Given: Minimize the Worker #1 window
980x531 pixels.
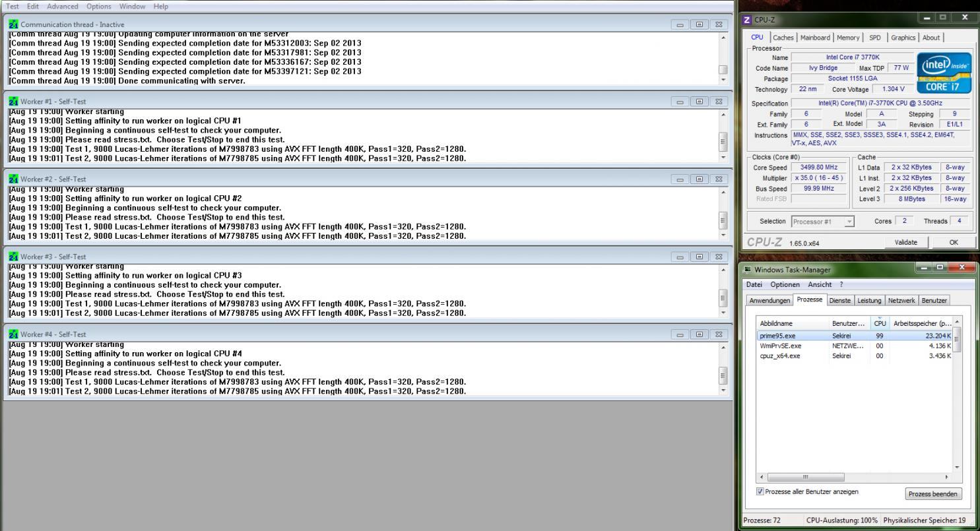Looking at the screenshot, I should tap(682, 102).
